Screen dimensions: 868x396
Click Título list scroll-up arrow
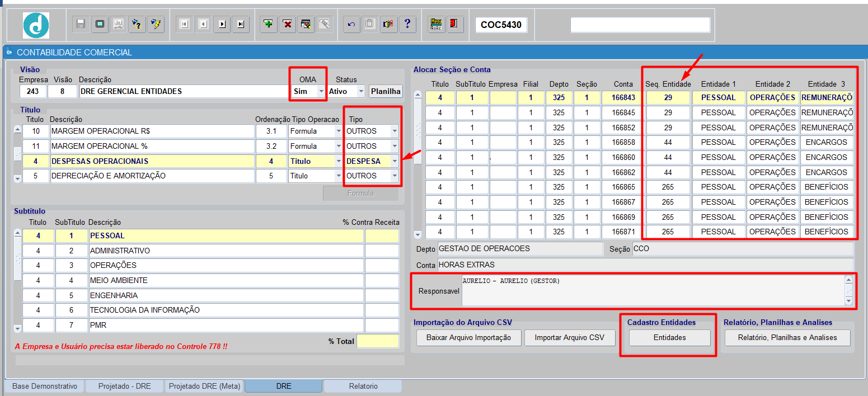click(17, 129)
